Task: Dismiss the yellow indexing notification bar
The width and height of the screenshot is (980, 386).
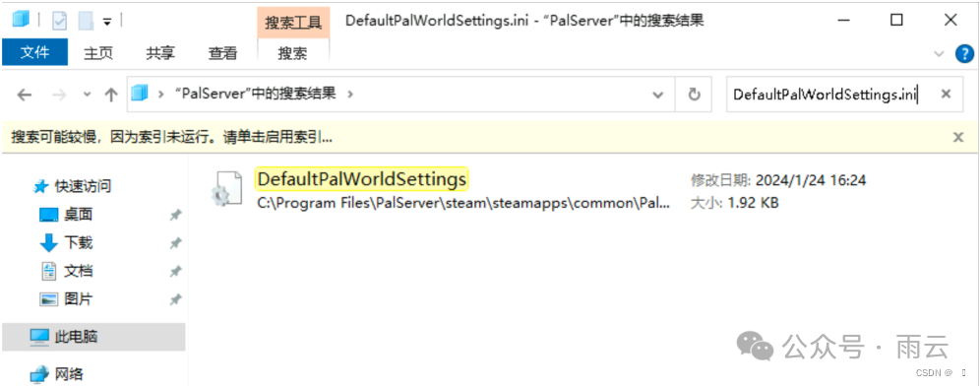Action: point(958,137)
